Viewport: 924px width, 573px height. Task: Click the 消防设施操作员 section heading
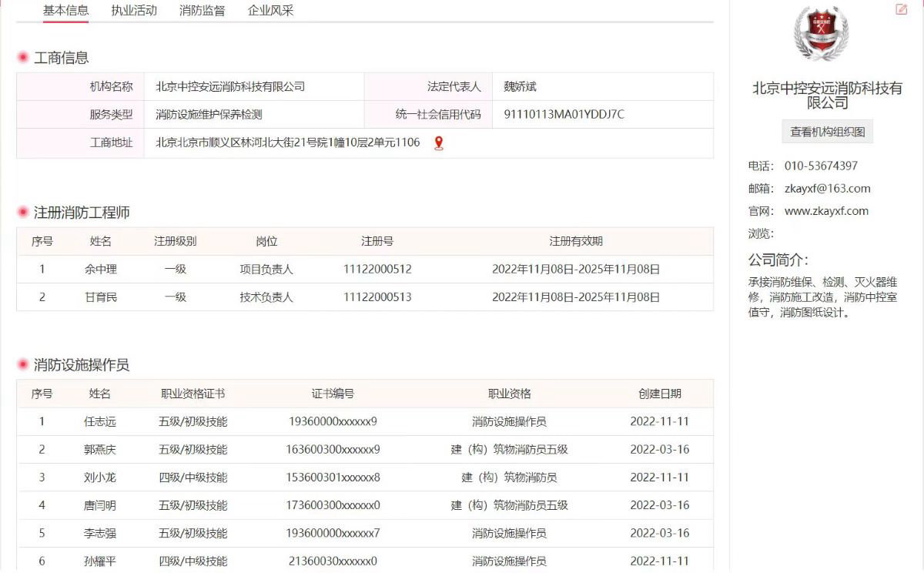click(82, 366)
